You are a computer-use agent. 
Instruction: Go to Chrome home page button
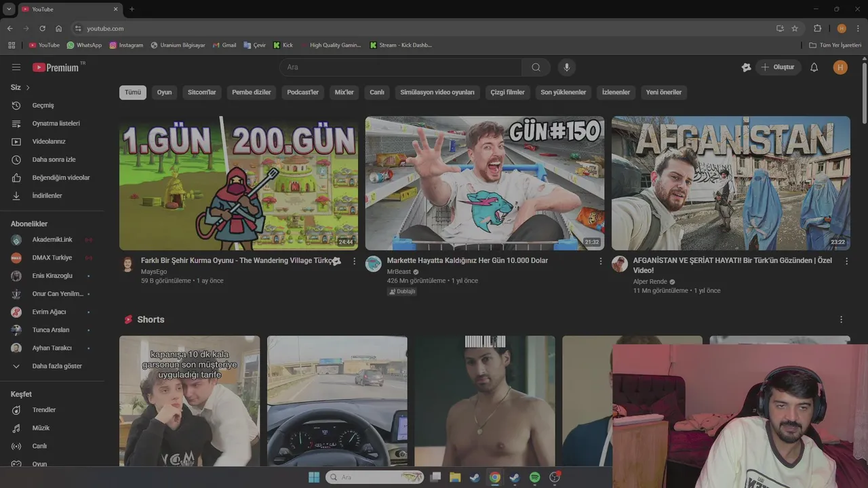(58, 28)
